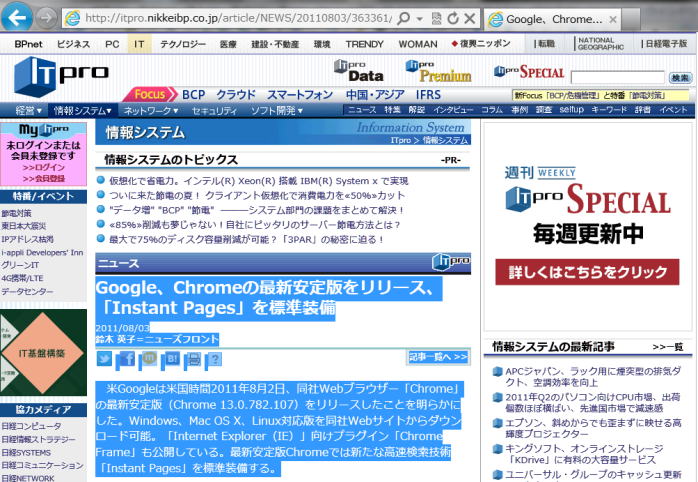Open the スマートフォン focus link
The image size is (698, 482).
pyautogui.click(x=300, y=95)
